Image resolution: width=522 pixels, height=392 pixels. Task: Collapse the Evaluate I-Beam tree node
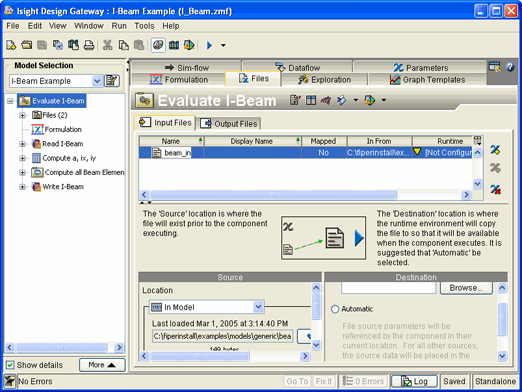(x=10, y=101)
